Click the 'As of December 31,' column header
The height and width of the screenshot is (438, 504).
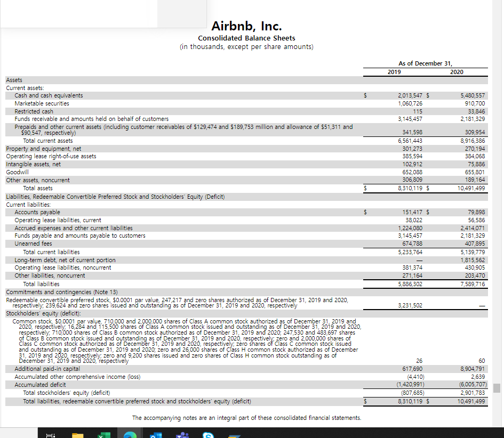425,63
